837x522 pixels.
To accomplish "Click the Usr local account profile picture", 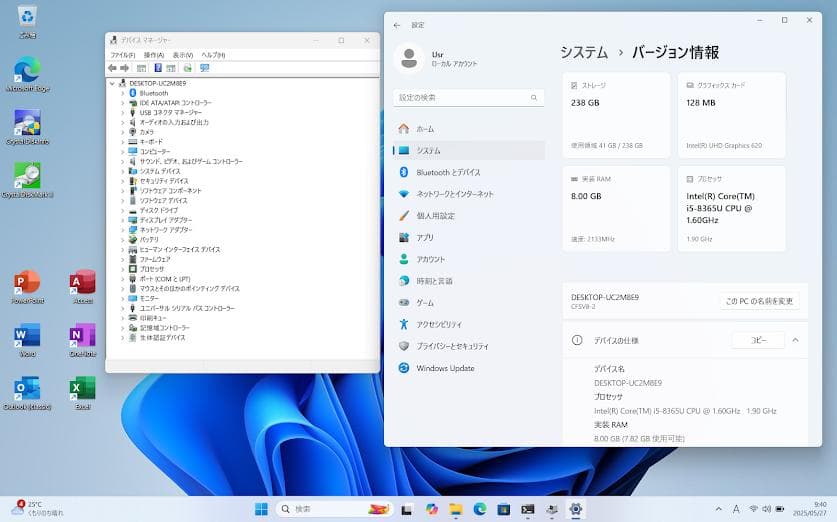I will click(x=409, y=58).
